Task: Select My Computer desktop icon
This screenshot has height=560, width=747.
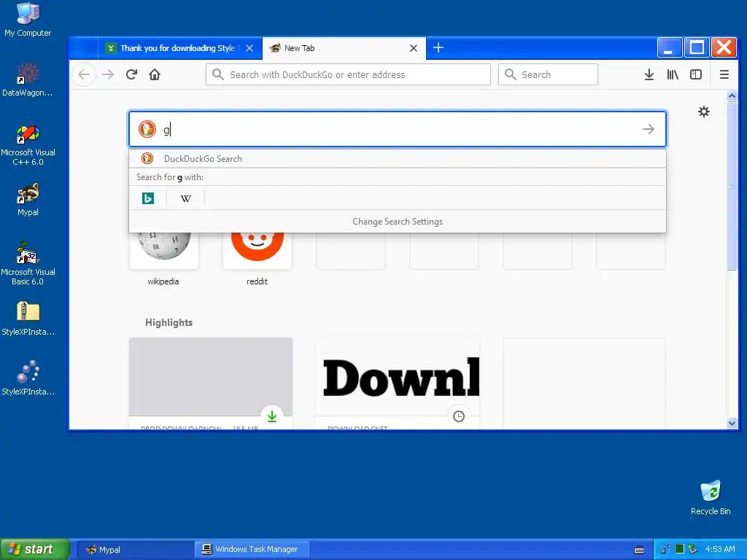Action: coord(28,20)
